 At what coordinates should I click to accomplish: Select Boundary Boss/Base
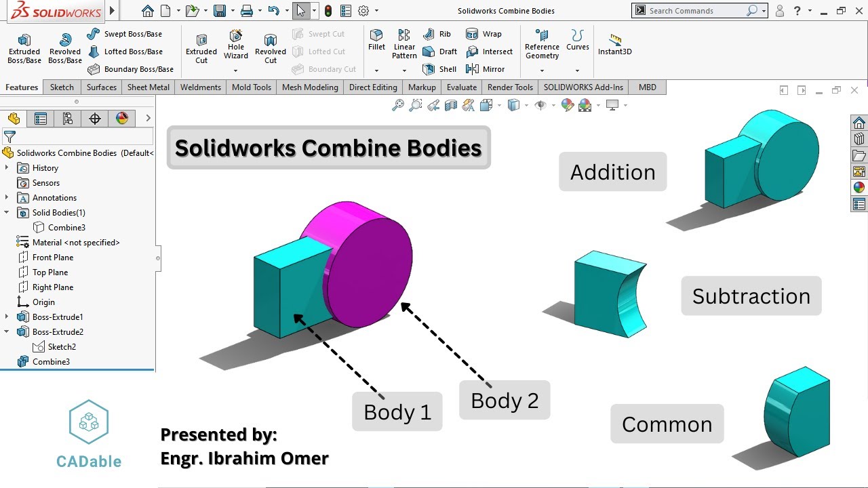(x=130, y=69)
